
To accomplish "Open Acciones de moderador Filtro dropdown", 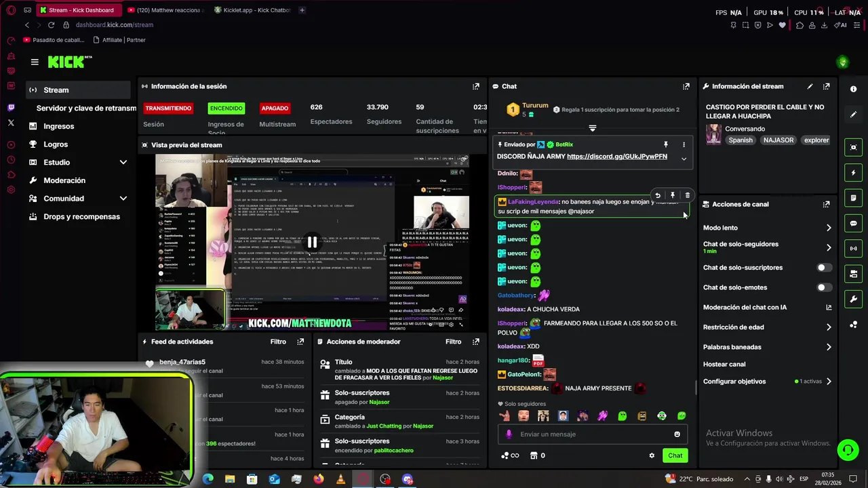I will tap(453, 342).
